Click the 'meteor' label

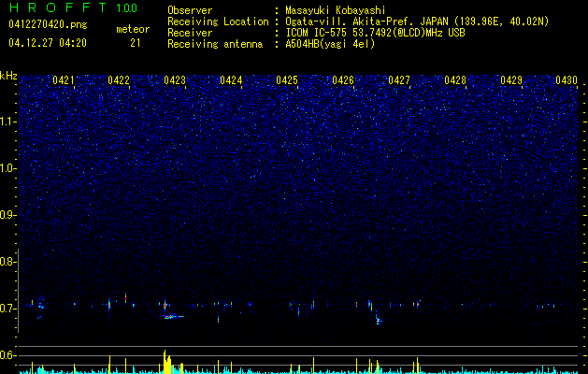coord(133,29)
